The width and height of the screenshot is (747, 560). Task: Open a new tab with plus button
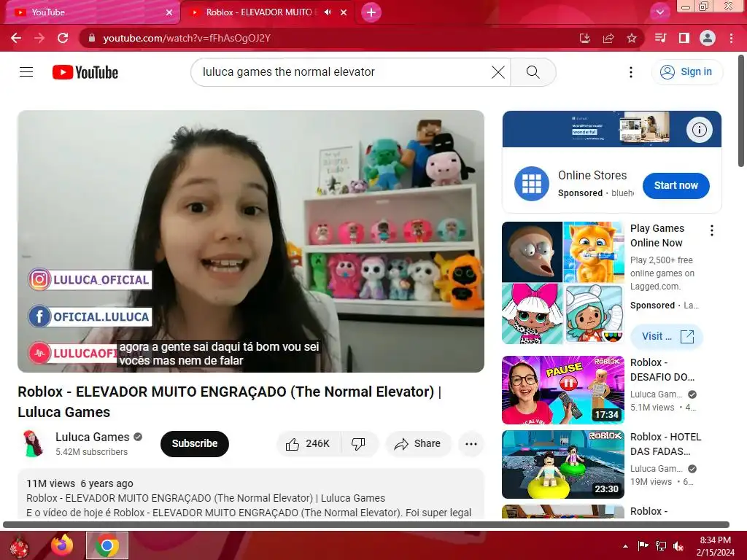pos(371,12)
